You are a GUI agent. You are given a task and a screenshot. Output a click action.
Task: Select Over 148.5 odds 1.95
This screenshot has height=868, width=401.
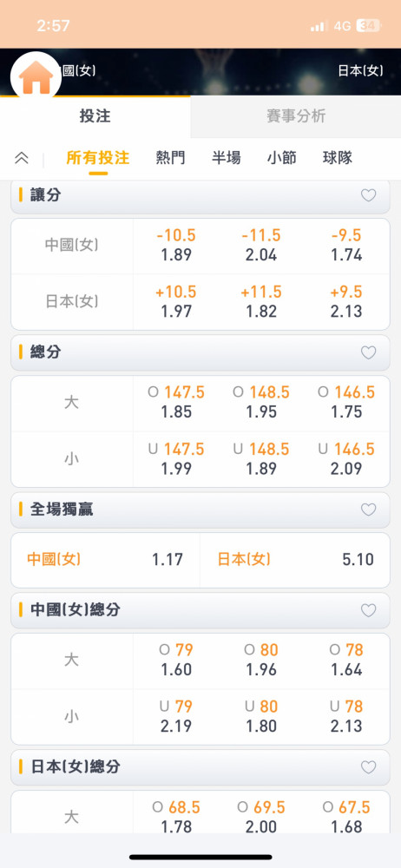tap(261, 402)
